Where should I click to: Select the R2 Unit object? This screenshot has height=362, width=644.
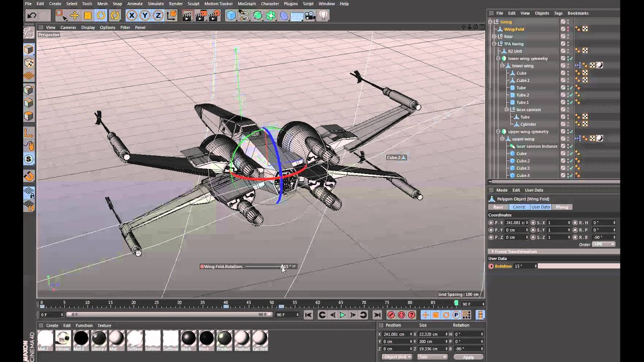point(515,51)
